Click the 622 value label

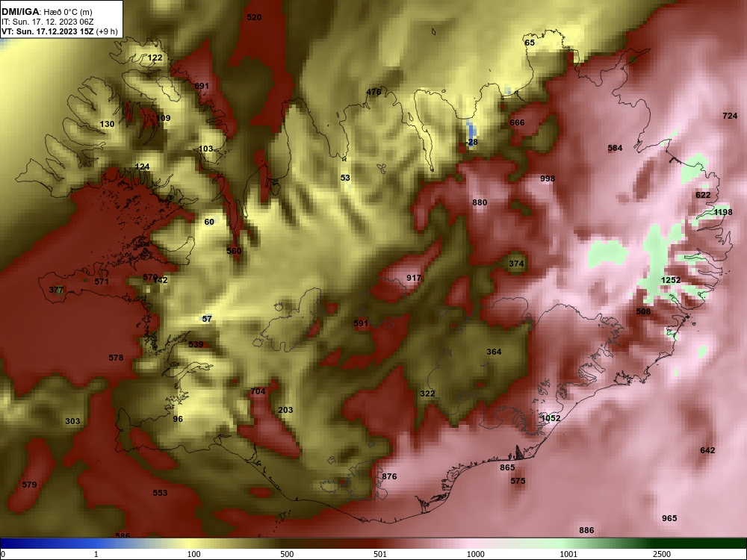coord(703,195)
